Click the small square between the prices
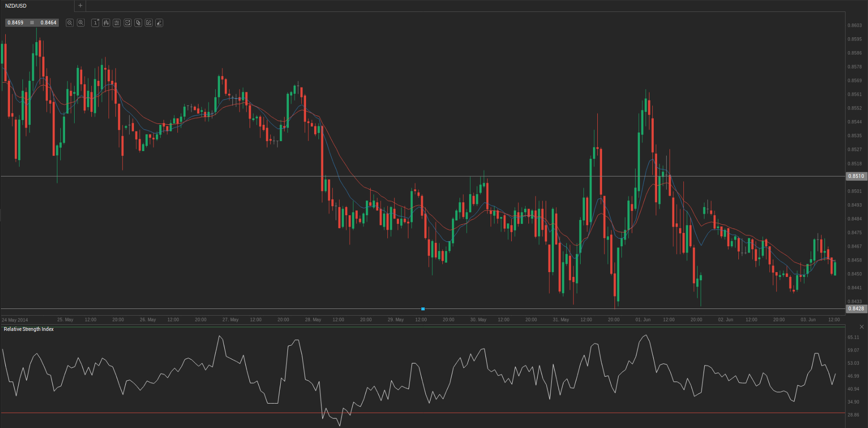This screenshot has width=868, height=428. (32, 23)
